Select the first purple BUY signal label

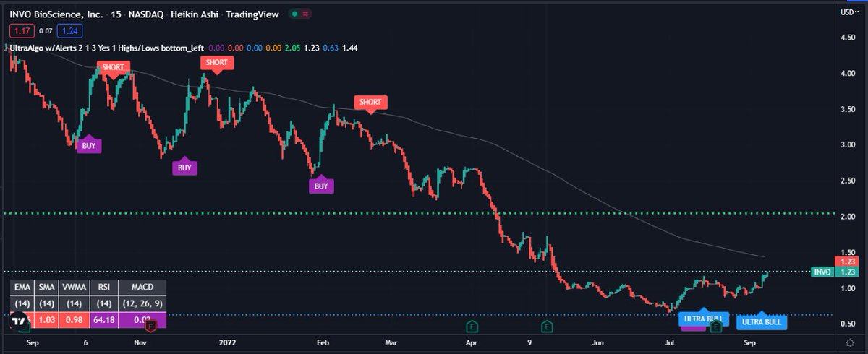pos(89,144)
